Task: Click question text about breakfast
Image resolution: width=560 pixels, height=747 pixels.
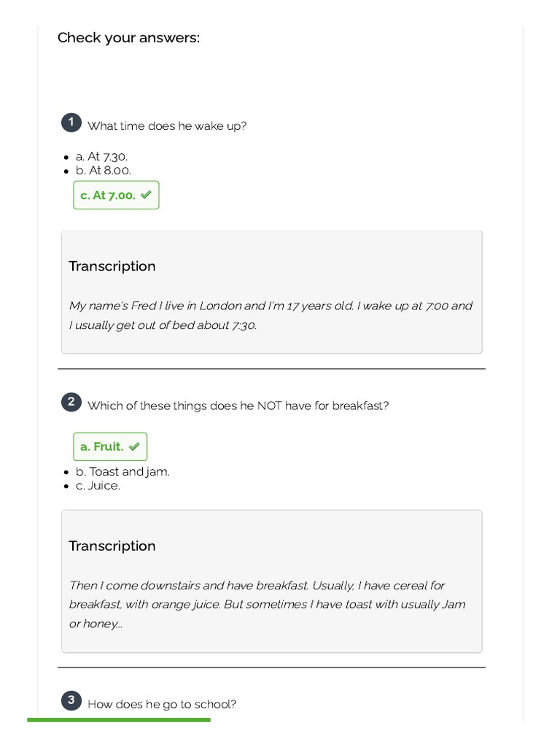Action: 238,406
